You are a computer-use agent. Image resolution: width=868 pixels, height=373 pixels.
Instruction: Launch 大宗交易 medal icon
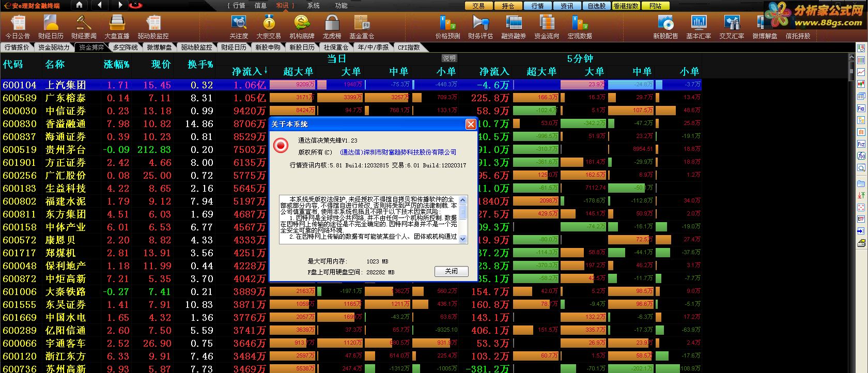pos(269,27)
